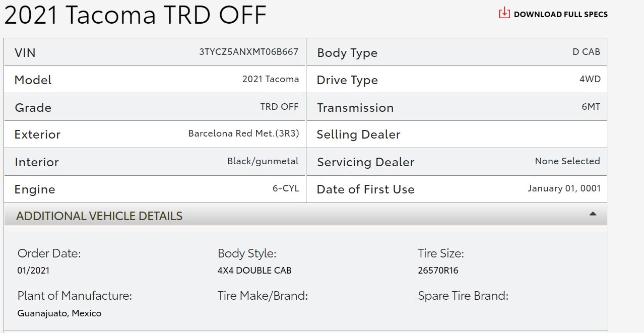Click the Engine 6-CYL value
644x333 pixels.
click(286, 188)
